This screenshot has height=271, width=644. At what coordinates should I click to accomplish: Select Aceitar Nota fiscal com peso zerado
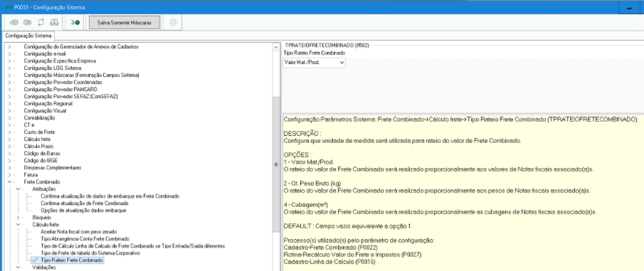(x=79, y=232)
